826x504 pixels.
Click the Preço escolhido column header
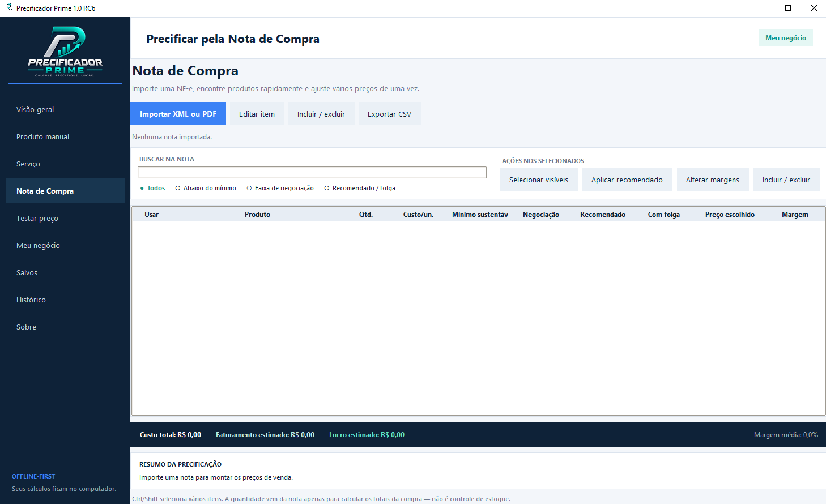click(x=730, y=215)
